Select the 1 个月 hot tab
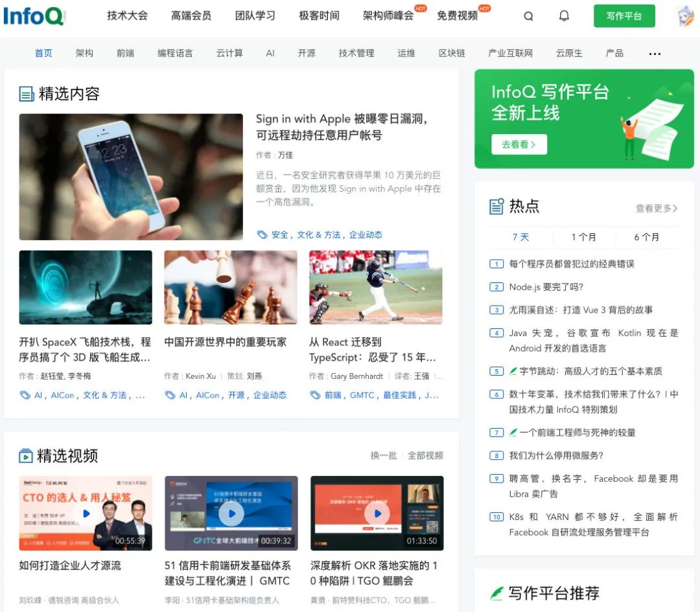 coord(583,237)
